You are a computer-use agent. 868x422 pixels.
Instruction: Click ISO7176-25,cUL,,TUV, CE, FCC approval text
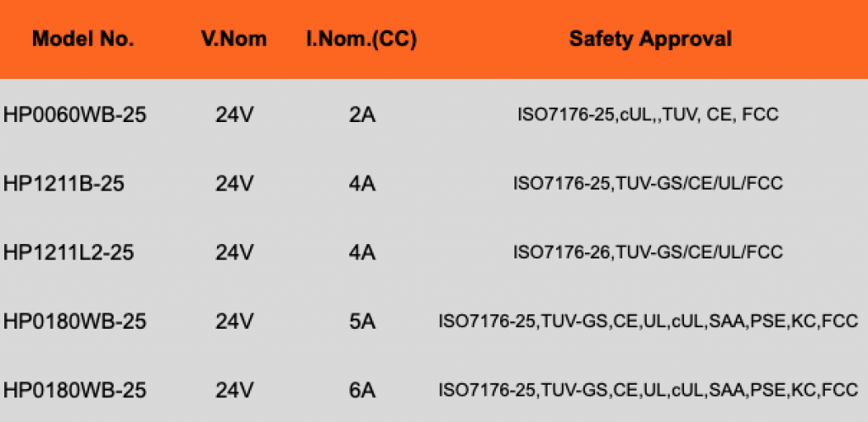coord(648,115)
